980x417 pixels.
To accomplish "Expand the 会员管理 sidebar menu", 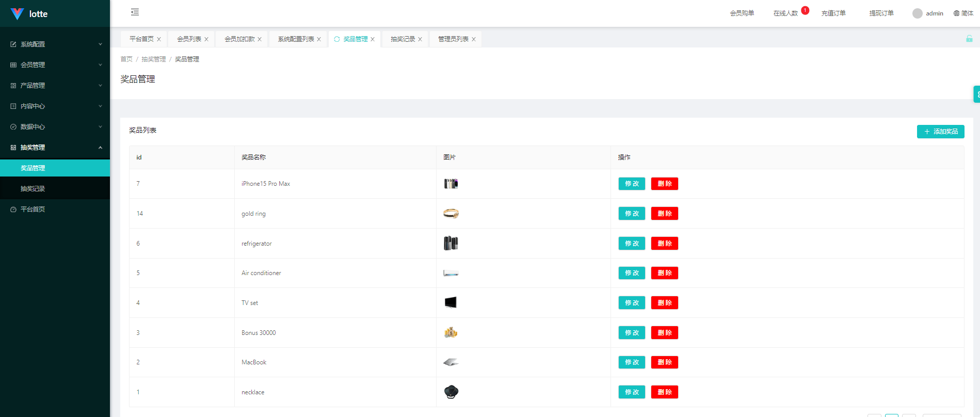I will 55,65.
